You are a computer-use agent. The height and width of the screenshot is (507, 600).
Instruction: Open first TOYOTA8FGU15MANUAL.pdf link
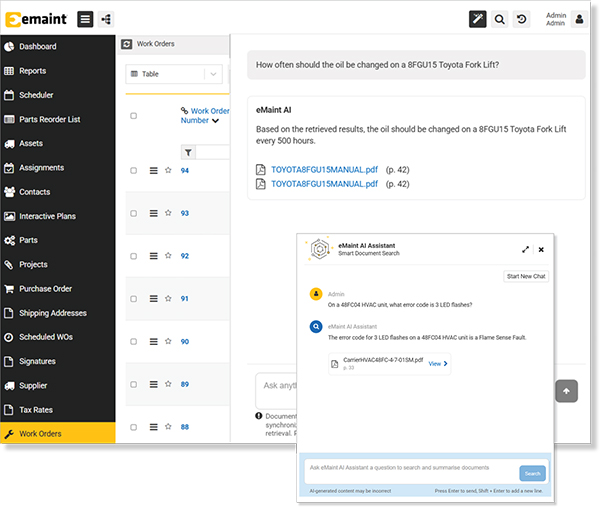pos(324,170)
